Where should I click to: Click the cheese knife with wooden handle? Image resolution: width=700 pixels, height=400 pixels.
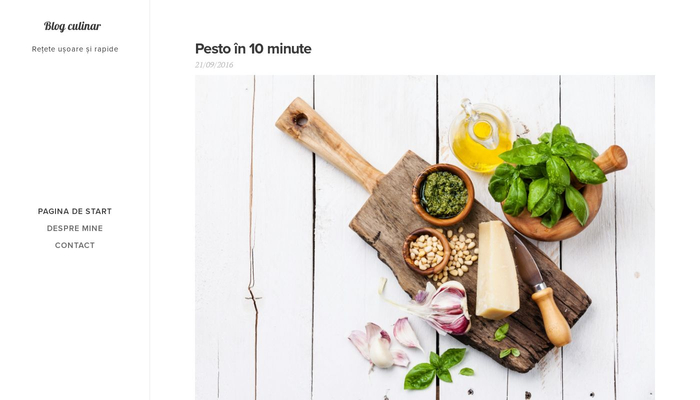pos(542,290)
